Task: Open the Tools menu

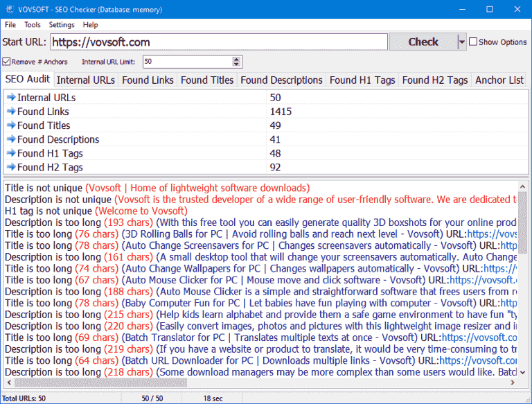Action: pos(33,25)
